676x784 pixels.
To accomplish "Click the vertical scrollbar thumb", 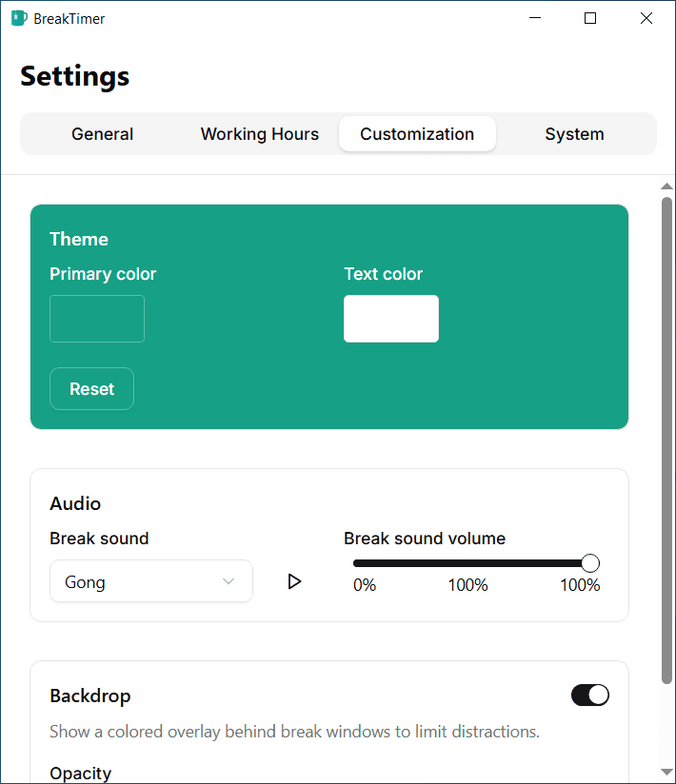I will pos(666,438).
